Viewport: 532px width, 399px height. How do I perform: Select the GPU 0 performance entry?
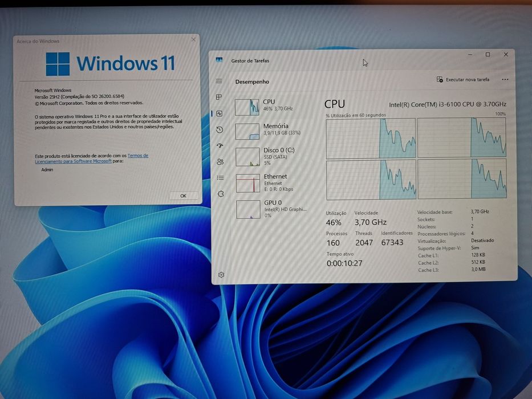(x=275, y=209)
